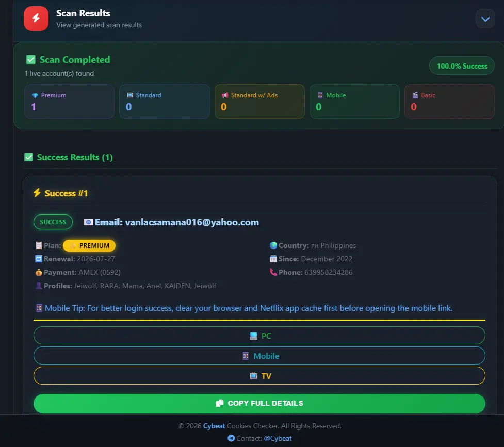504x447 pixels.
Task: Collapse the Scan Results panel with the chevron
Action: coord(485,19)
